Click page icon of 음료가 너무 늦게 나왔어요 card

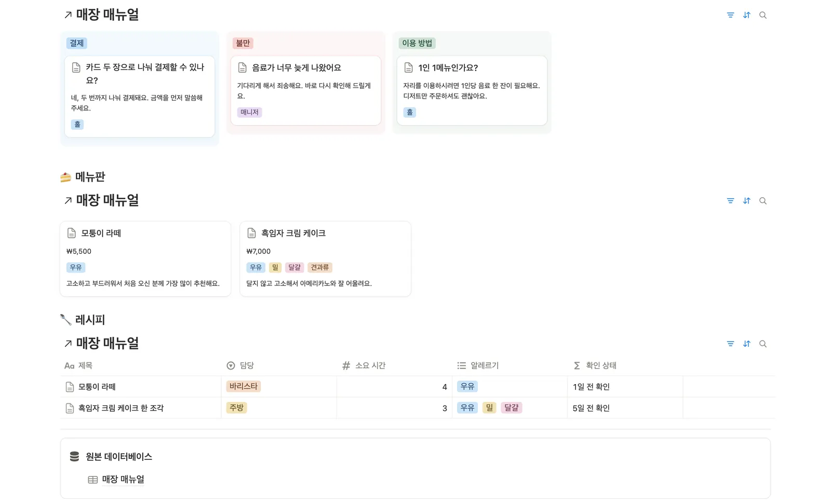coord(243,67)
